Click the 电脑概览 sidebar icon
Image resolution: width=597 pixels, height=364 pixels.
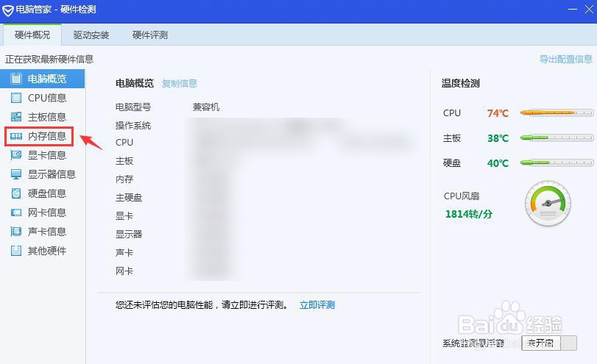click(16, 79)
